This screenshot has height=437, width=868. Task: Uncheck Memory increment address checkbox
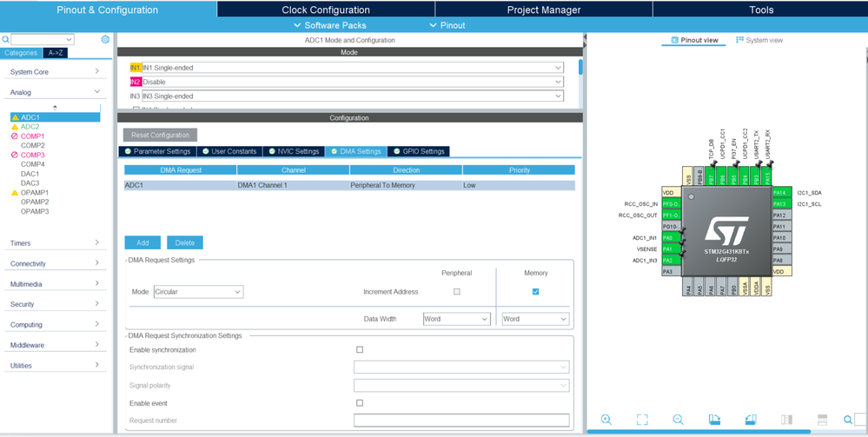[535, 291]
